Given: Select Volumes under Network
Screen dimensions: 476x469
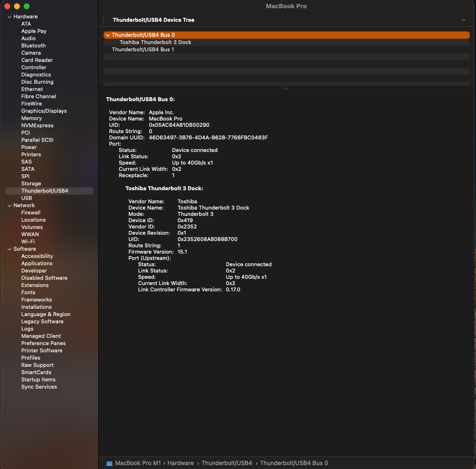Looking at the screenshot, I should pos(32,227).
